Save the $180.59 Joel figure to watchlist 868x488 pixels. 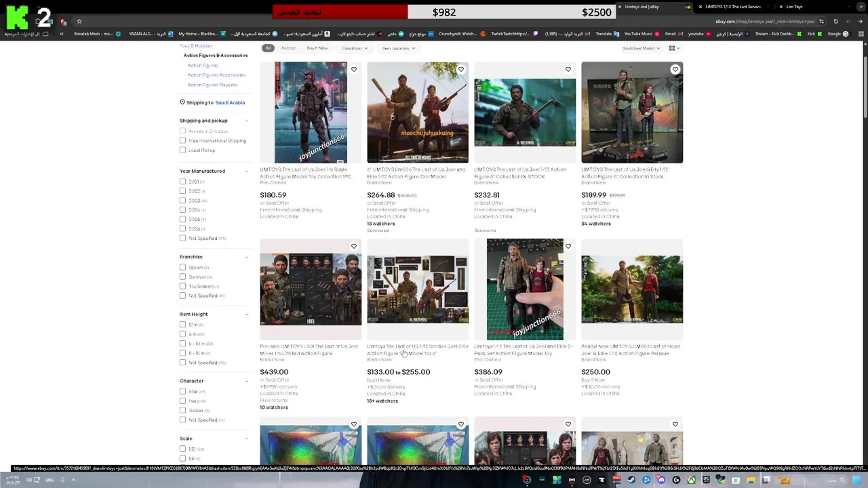tap(353, 69)
